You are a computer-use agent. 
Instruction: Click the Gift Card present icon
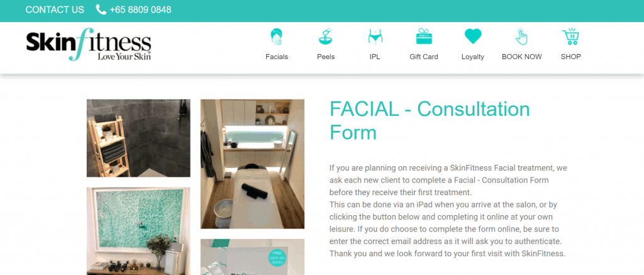pyautogui.click(x=424, y=36)
